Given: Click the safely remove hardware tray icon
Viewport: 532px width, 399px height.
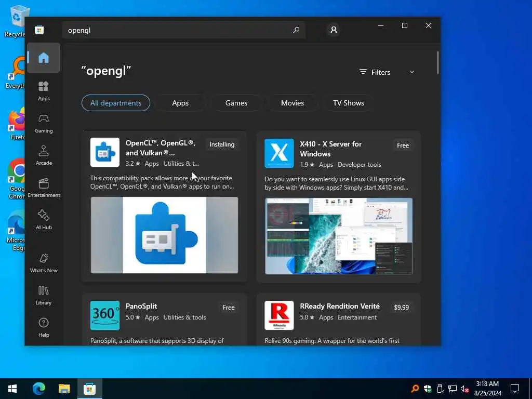Looking at the screenshot, I should click(x=440, y=389).
